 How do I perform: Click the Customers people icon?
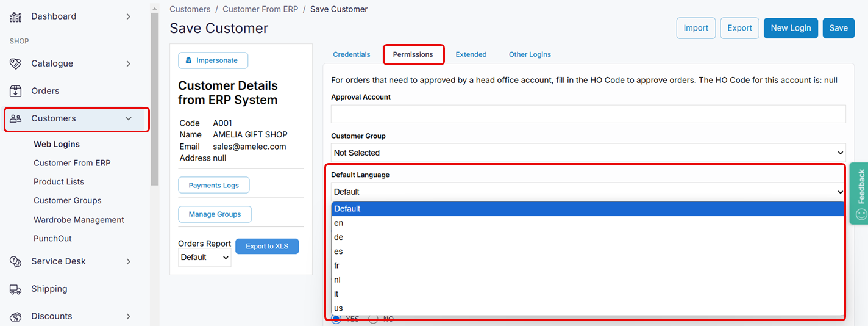[16, 118]
